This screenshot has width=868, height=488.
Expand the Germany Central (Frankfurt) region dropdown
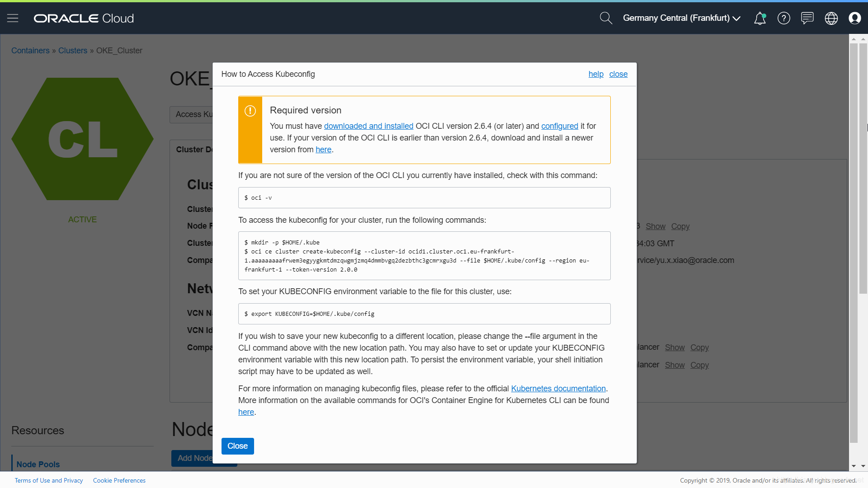point(681,18)
